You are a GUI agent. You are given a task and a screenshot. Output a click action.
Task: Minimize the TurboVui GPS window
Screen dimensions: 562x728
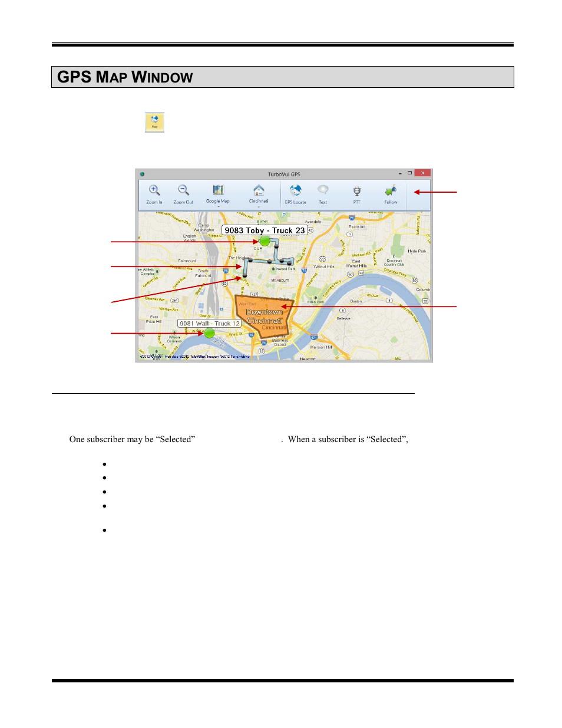[400, 174]
